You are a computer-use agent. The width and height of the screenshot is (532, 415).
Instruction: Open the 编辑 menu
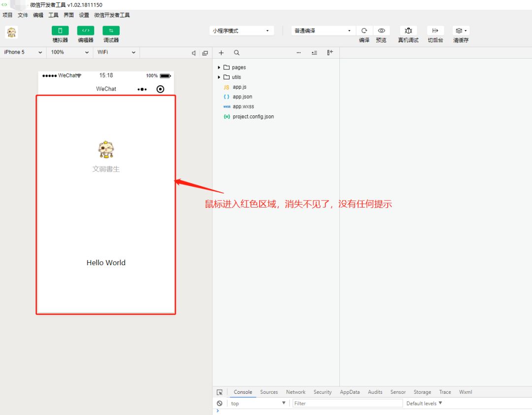38,15
